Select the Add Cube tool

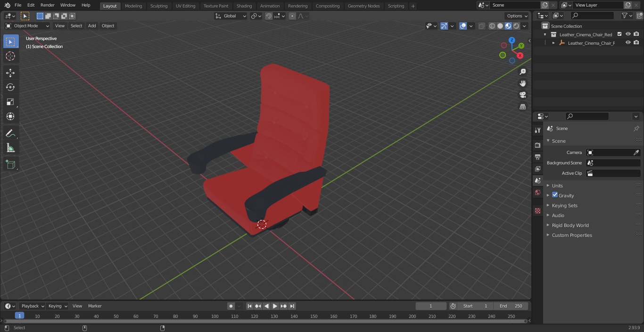[10, 164]
